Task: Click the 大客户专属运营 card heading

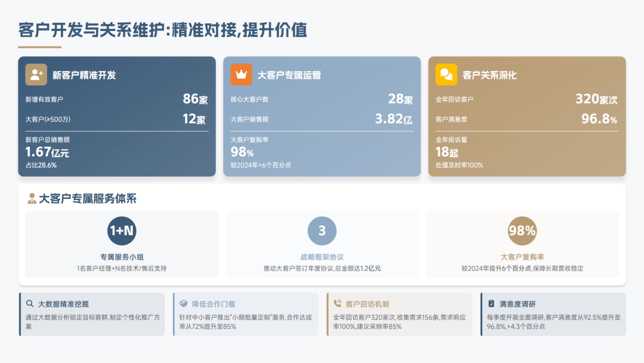Action: coord(289,75)
